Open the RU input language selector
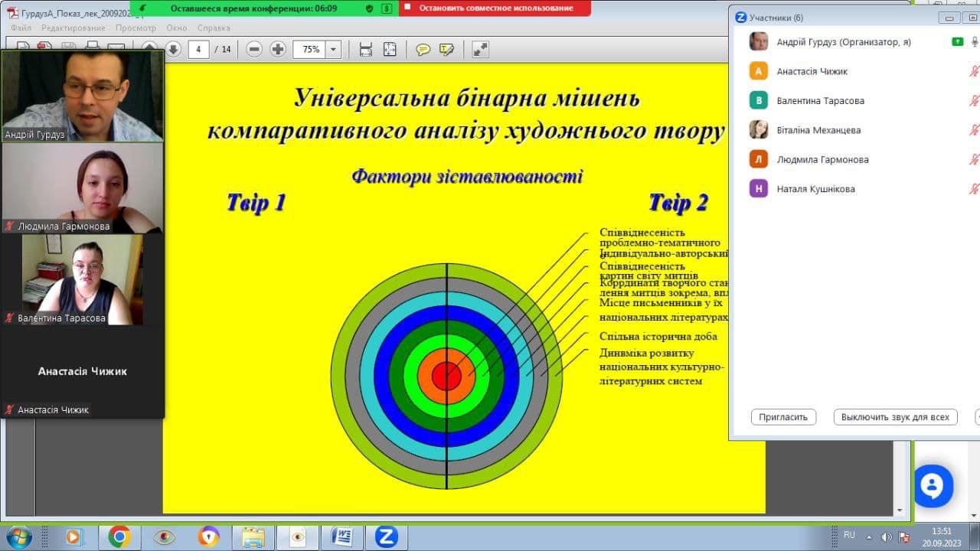980x551 pixels. coord(849,535)
